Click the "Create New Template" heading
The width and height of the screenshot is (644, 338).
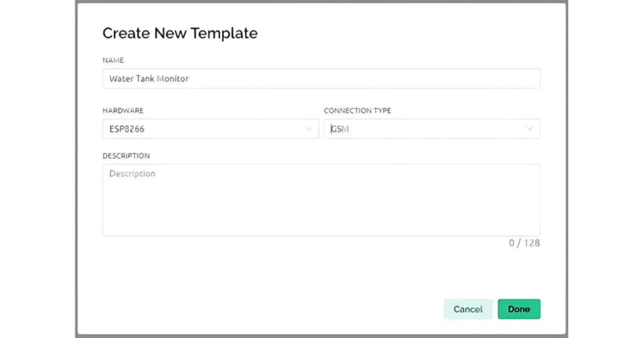point(180,33)
